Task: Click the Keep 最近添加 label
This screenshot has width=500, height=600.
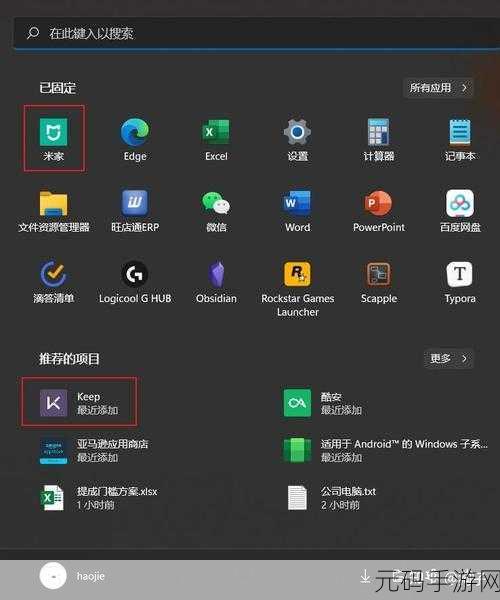Action: [x=98, y=410]
